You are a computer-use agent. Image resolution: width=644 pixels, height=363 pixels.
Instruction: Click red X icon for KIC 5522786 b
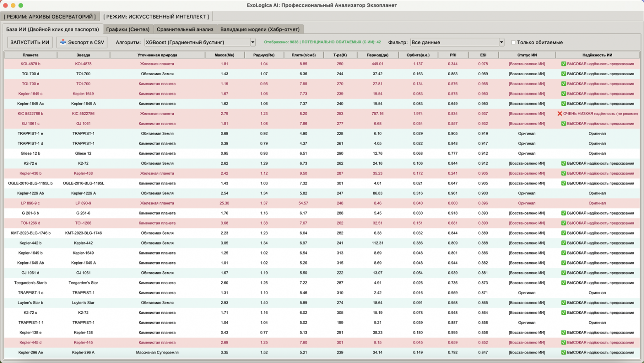coord(560,114)
